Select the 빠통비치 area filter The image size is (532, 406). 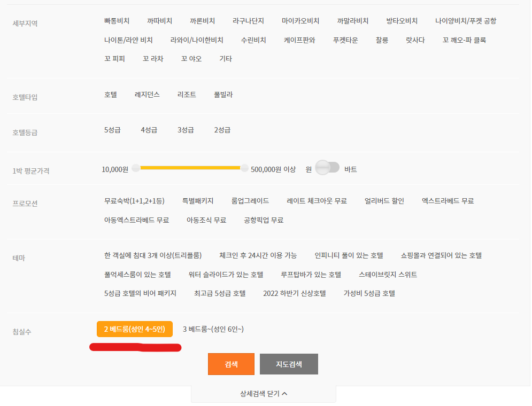tap(117, 21)
